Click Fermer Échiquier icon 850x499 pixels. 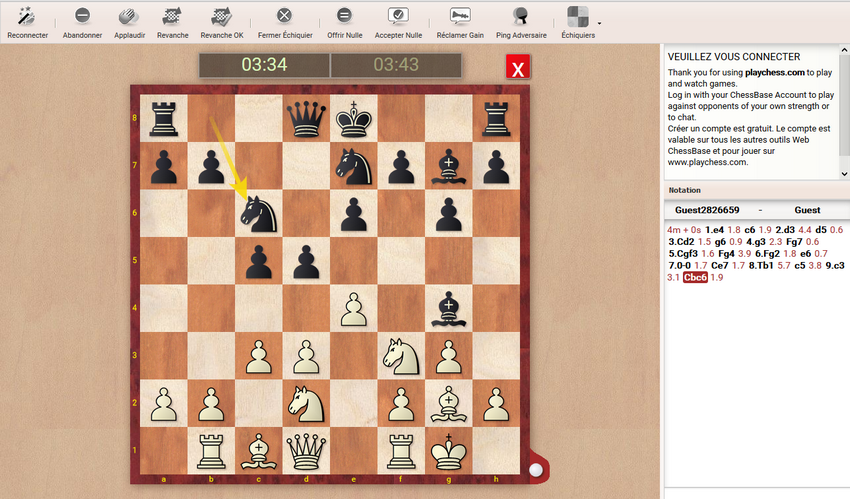pos(285,16)
